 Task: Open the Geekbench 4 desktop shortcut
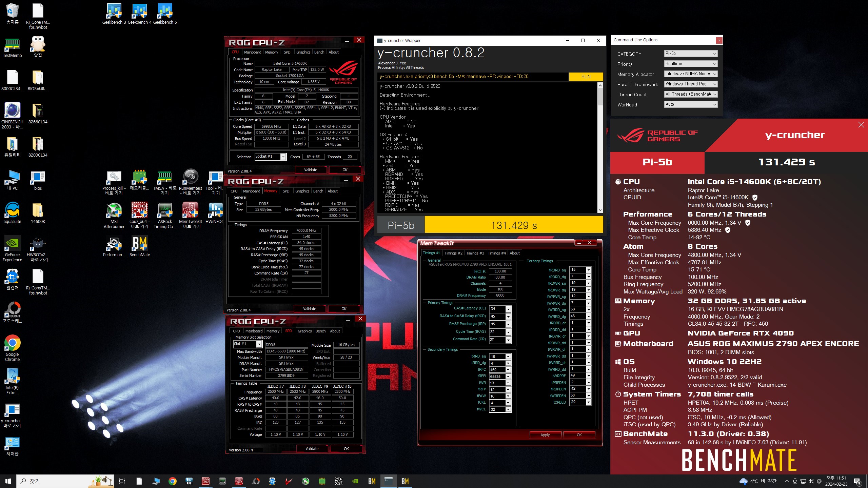139,14
